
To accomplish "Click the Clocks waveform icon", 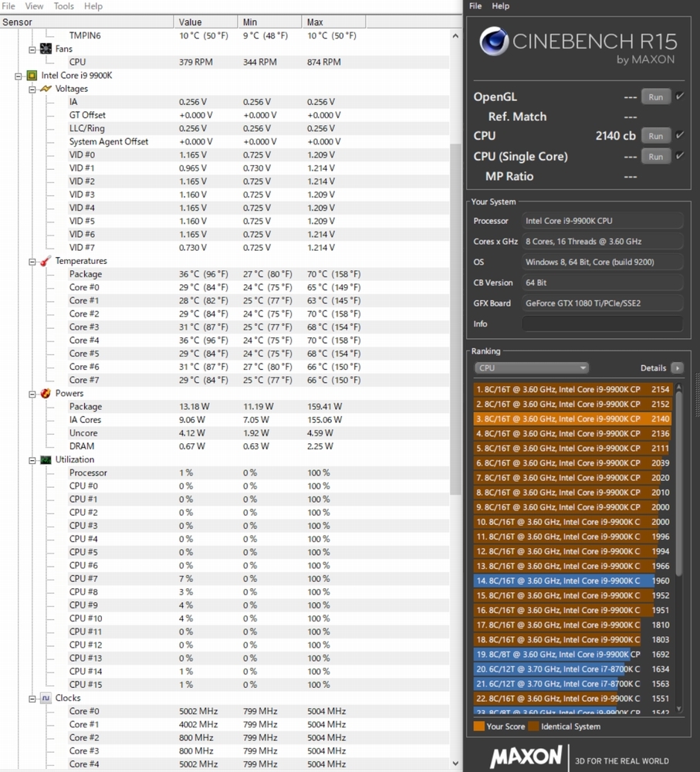I will point(46,698).
